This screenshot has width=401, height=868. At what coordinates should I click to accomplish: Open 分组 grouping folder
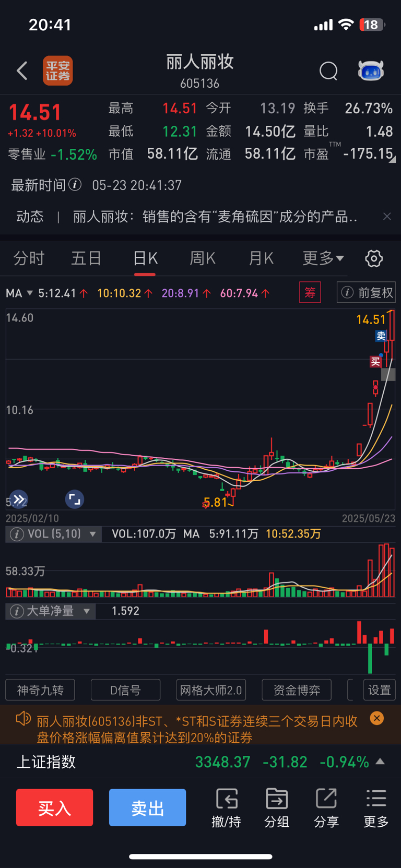pyautogui.click(x=277, y=808)
